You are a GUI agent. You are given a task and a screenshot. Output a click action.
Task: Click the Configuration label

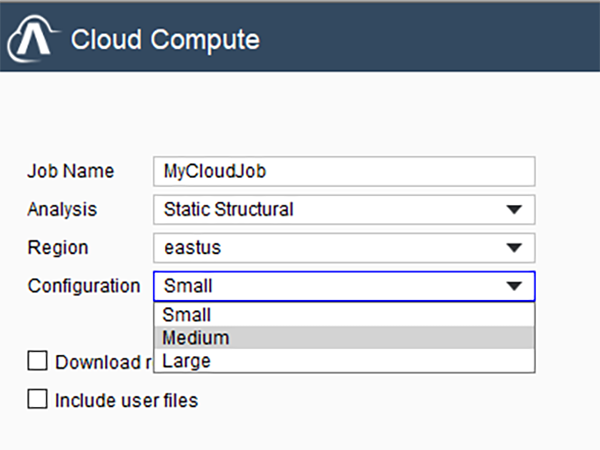pyautogui.click(x=83, y=286)
